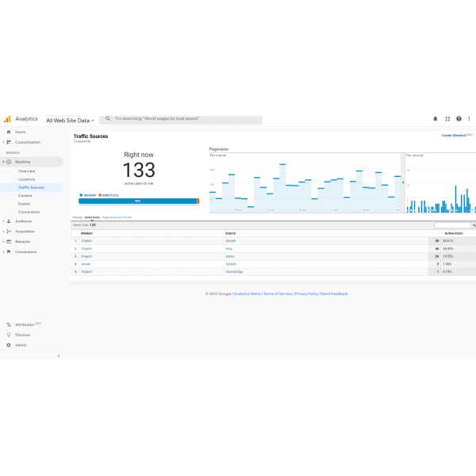Open Realtime Locations report
476x476 pixels.
click(26, 179)
